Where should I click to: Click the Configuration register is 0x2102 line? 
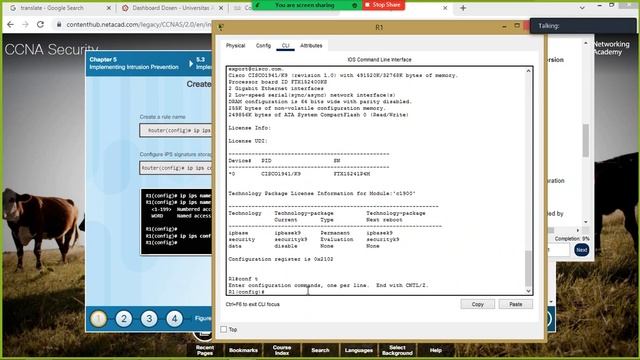coord(281,259)
